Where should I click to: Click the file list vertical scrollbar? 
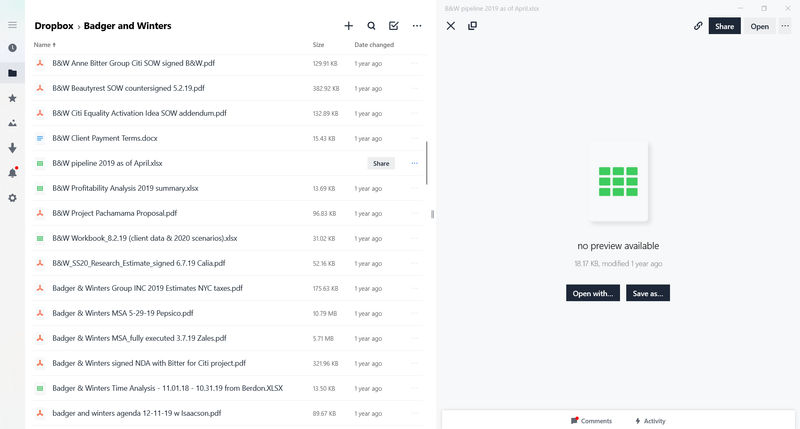427,163
